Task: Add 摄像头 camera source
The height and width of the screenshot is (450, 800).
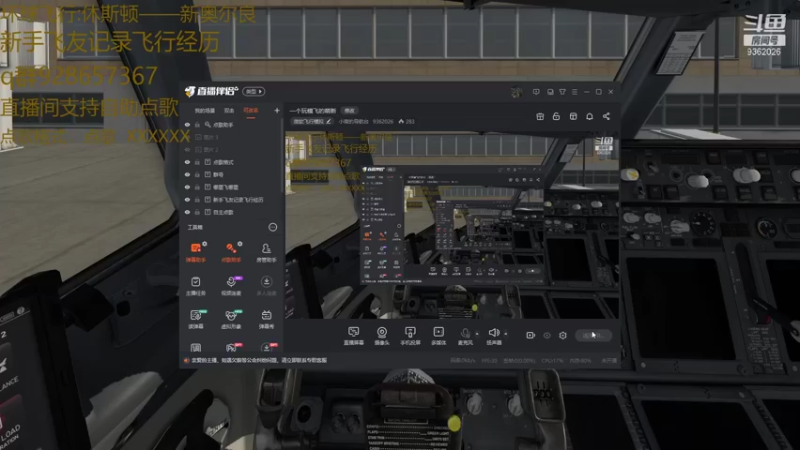Action: tap(382, 336)
